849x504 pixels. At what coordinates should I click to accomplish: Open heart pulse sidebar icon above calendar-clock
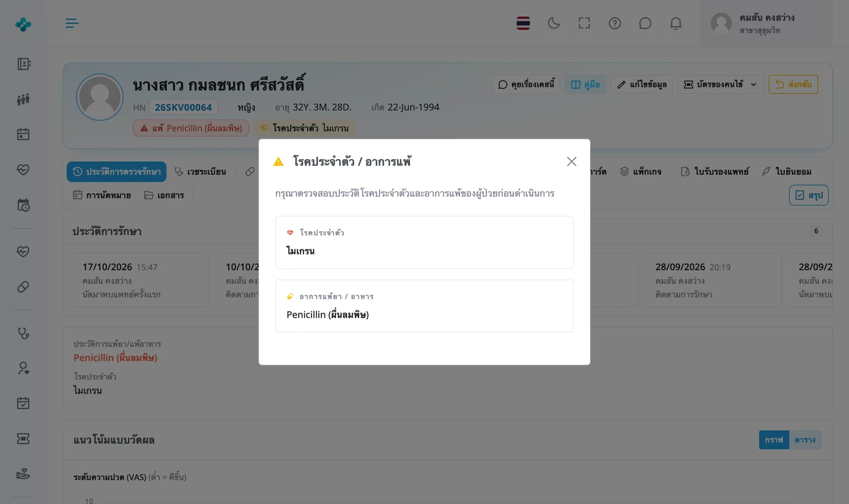[x=23, y=170]
